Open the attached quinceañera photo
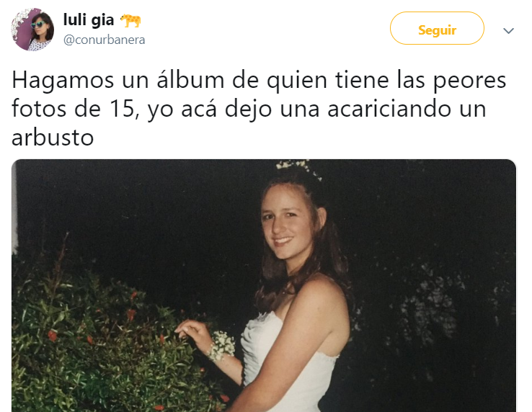The image size is (532, 412). [264, 285]
